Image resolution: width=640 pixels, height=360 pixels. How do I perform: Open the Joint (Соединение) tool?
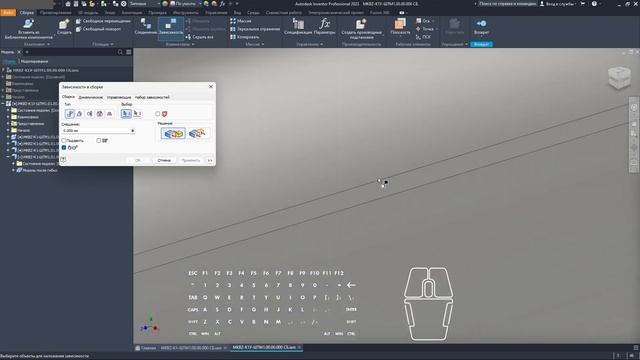pos(146,27)
